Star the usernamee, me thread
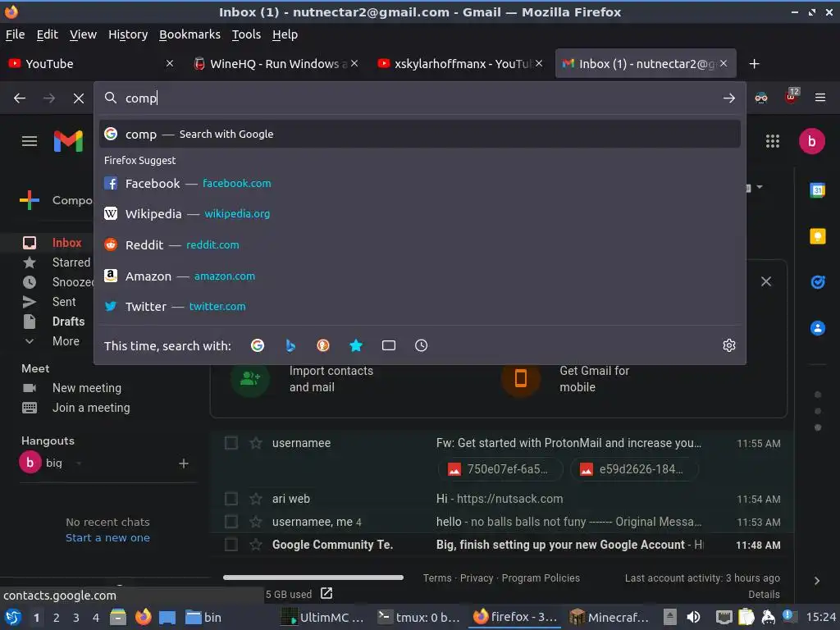 pyautogui.click(x=256, y=522)
